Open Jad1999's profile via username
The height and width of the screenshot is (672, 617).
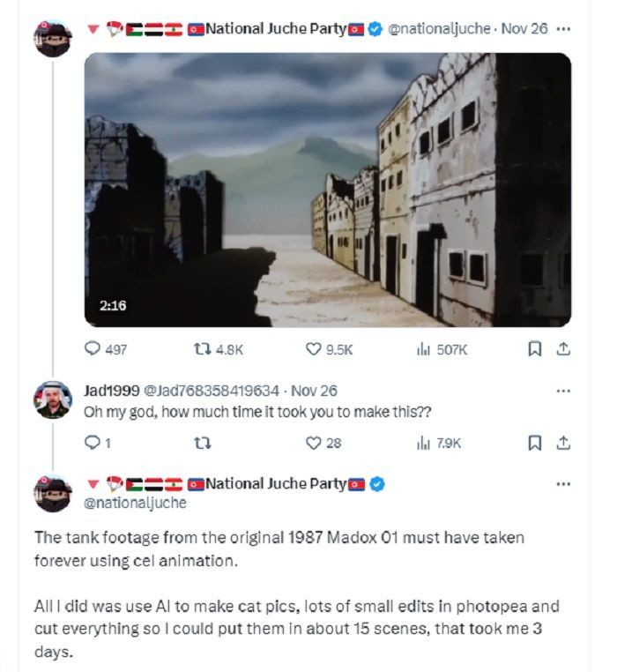[111, 391]
